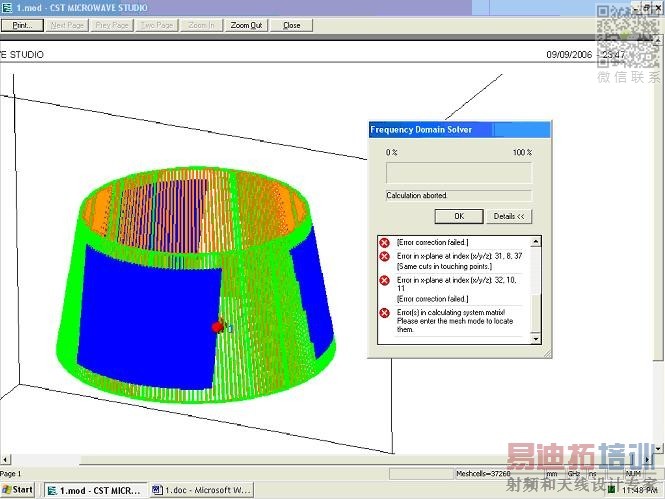Click the taskbar clock showing 11:48 PM
Viewport: 665px width, 499px height.
click(x=640, y=490)
